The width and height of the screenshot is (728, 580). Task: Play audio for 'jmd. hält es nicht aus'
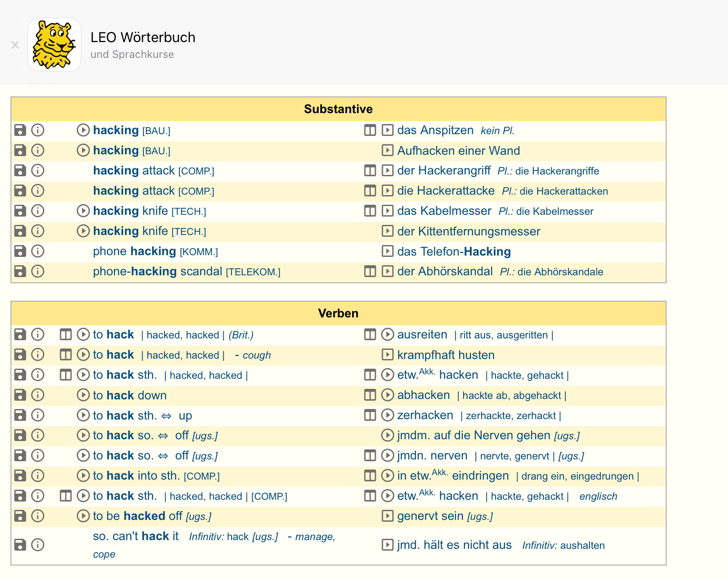coord(387,545)
